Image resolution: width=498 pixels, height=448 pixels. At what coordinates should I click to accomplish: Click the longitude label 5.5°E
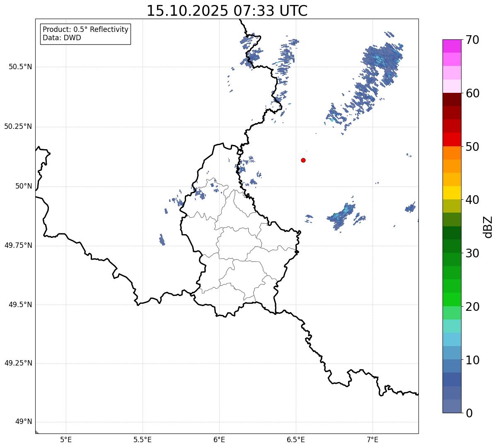tap(143, 439)
